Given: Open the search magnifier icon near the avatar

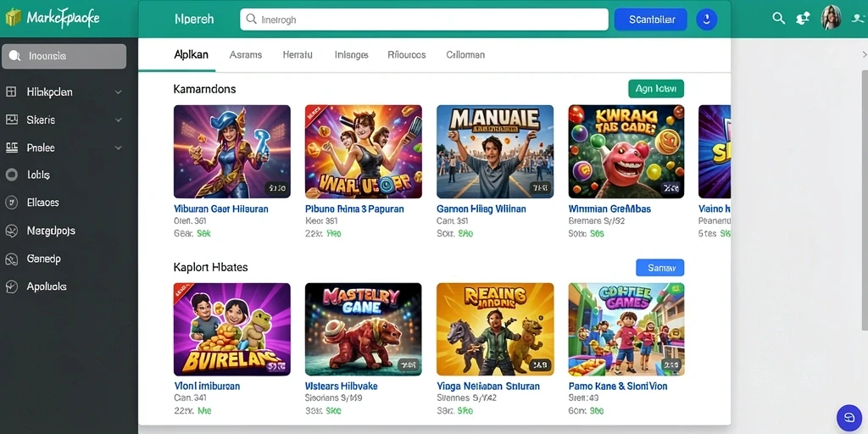Looking at the screenshot, I should click(x=779, y=19).
